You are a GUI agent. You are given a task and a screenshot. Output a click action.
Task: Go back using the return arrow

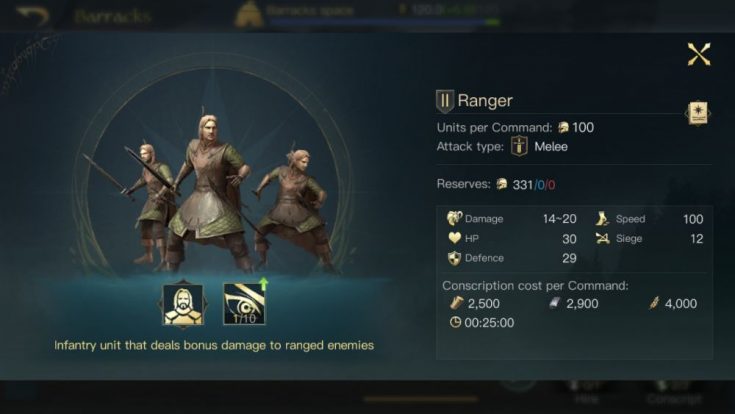tap(33, 15)
